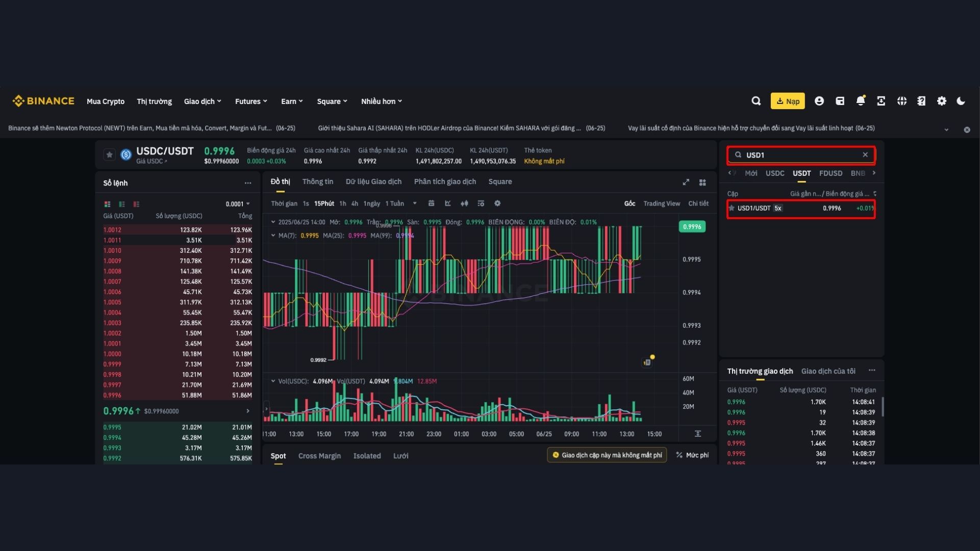Open the Thị trường menu

[x=154, y=101]
